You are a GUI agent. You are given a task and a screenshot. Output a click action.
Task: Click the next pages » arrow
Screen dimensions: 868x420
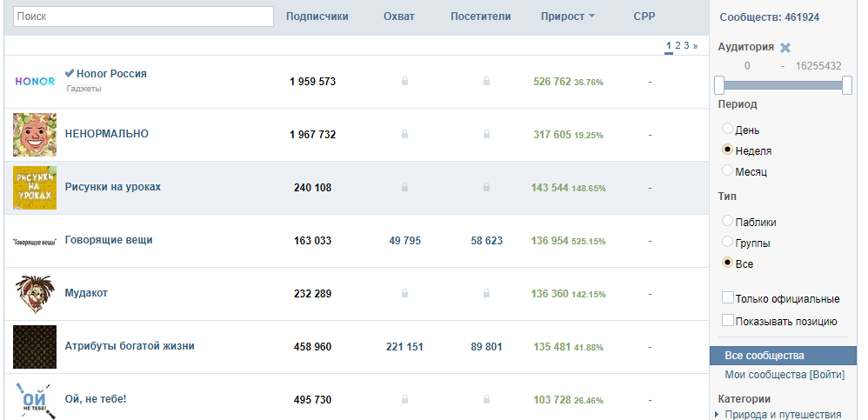pyautogui.click(x=695, y=45)
